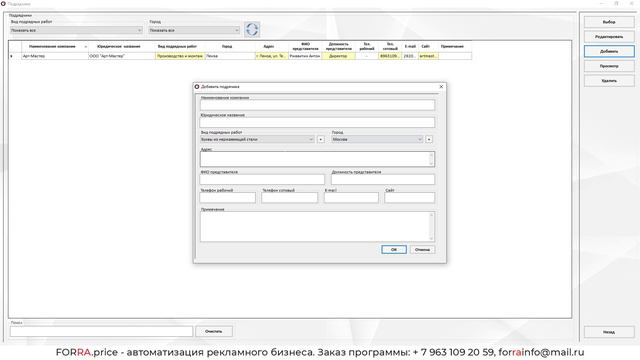Click the Директор cell in the row
This screenshot has height=360, width=640.
[339, 56]
